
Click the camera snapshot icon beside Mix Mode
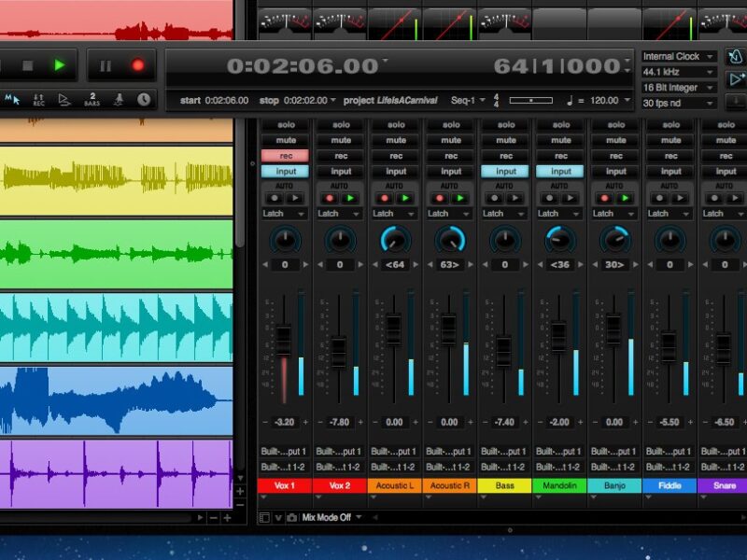pyautogui.click(x=291, y=517)
